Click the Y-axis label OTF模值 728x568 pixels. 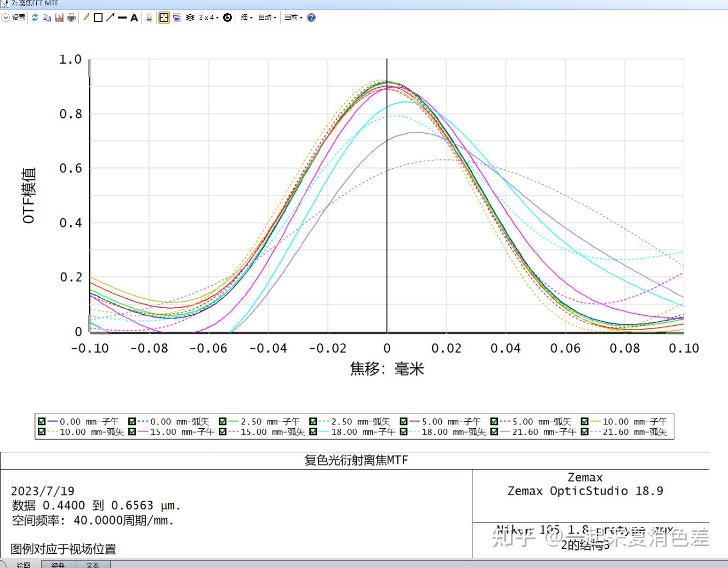[29, 195]
